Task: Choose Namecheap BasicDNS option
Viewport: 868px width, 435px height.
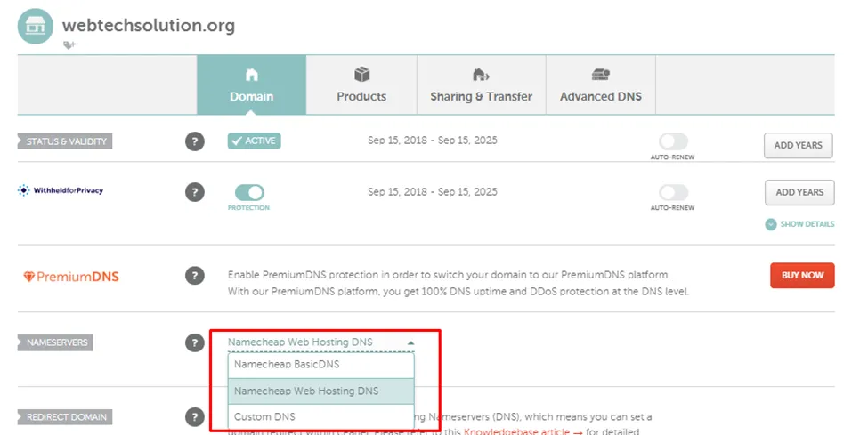Action: (321, 365)
